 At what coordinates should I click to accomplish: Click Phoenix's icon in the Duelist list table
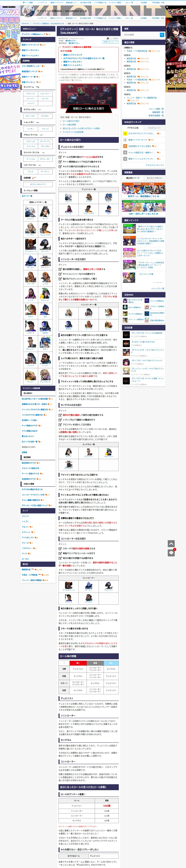point(89,209)
